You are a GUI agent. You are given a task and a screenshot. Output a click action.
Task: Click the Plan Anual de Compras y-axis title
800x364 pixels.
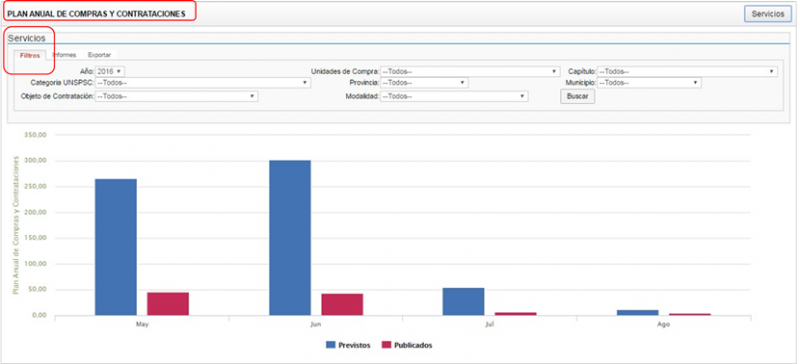(15, 225)
